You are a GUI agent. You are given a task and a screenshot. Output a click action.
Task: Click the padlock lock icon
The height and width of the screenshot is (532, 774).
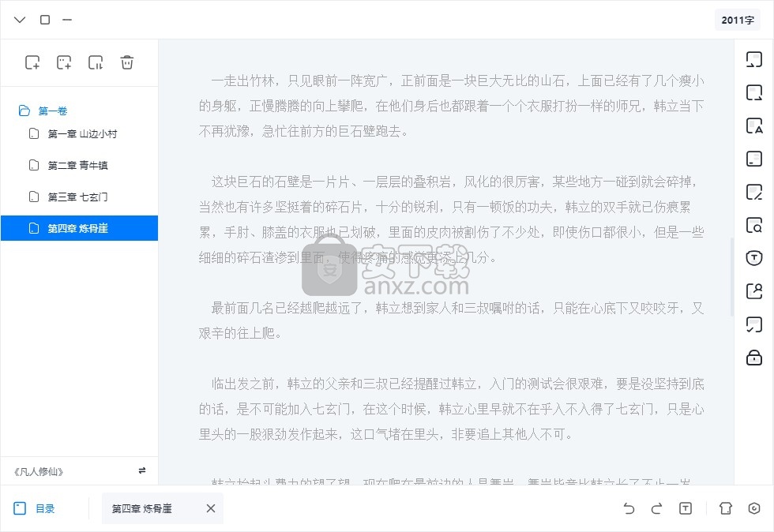point(753,358)
